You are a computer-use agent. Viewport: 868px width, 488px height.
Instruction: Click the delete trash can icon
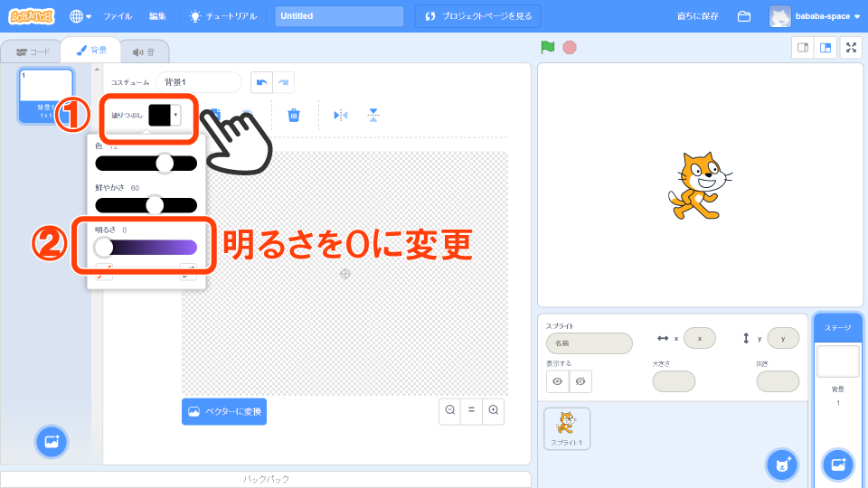coord(293,115)
